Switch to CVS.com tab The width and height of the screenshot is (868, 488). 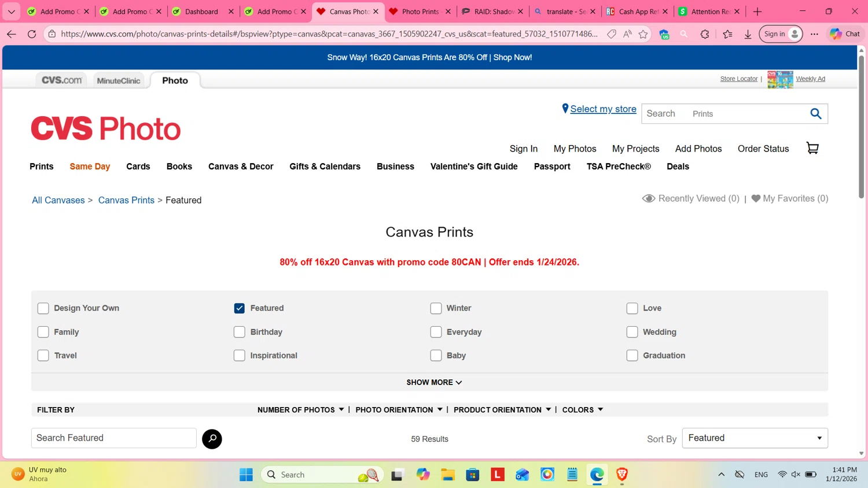pos(61,80)
